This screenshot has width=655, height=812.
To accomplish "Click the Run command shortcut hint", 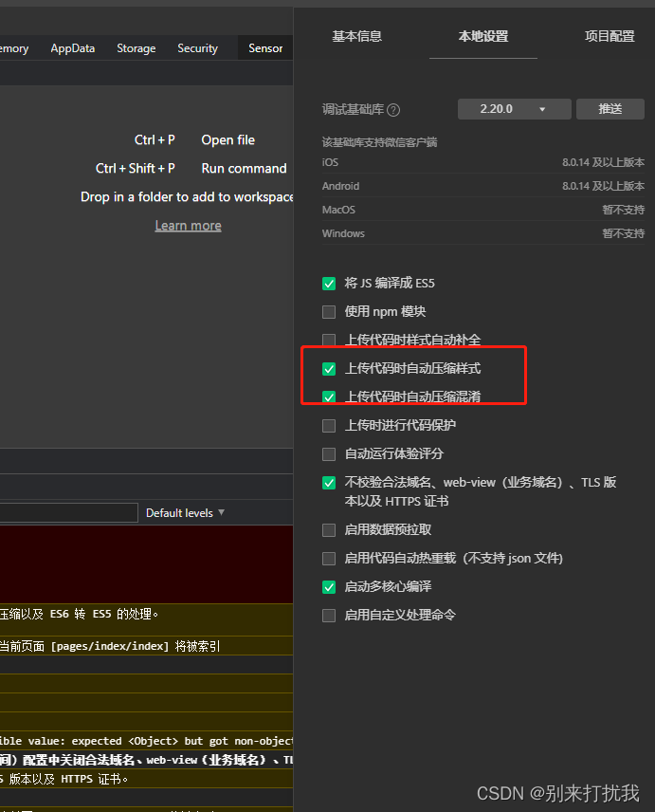I will pyautogui.click(x=244, y=169).
